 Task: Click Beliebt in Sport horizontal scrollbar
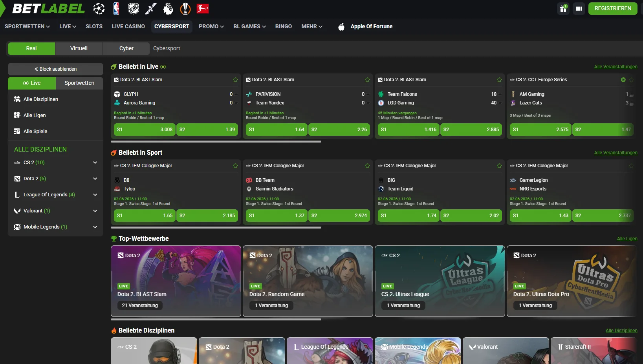[216, 228]
